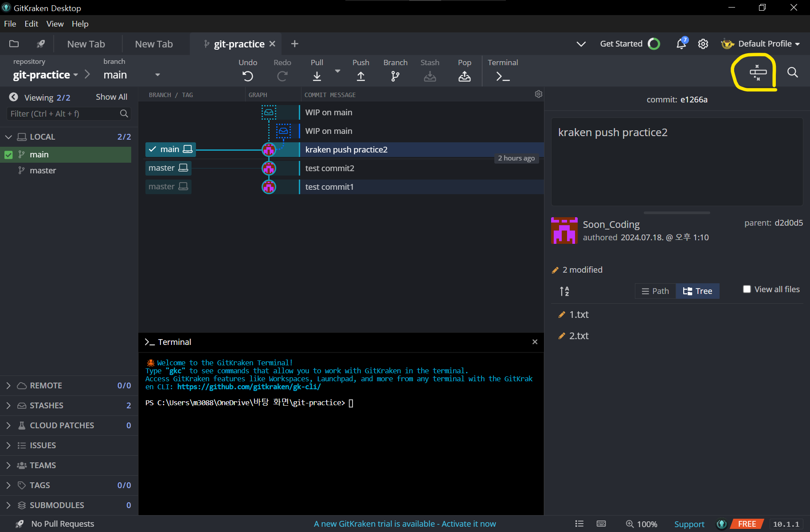Collapse the left panel back arrow

14,97
